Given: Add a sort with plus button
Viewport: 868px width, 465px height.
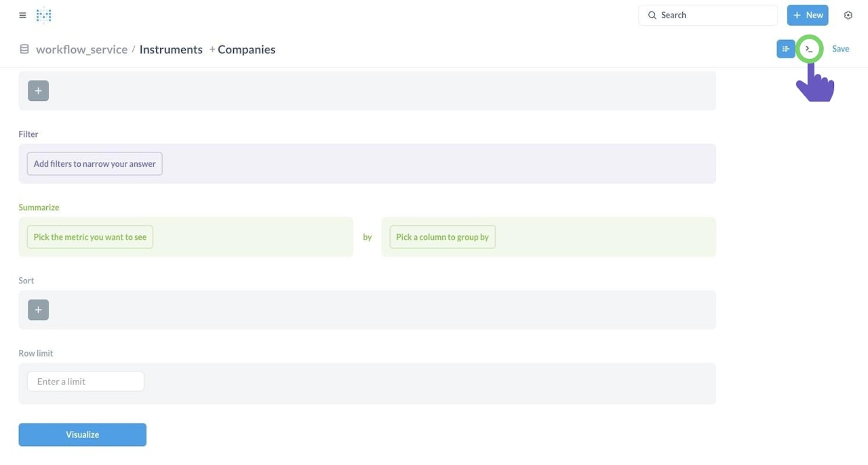Looking at the screenshot, I should coord(38,310).
